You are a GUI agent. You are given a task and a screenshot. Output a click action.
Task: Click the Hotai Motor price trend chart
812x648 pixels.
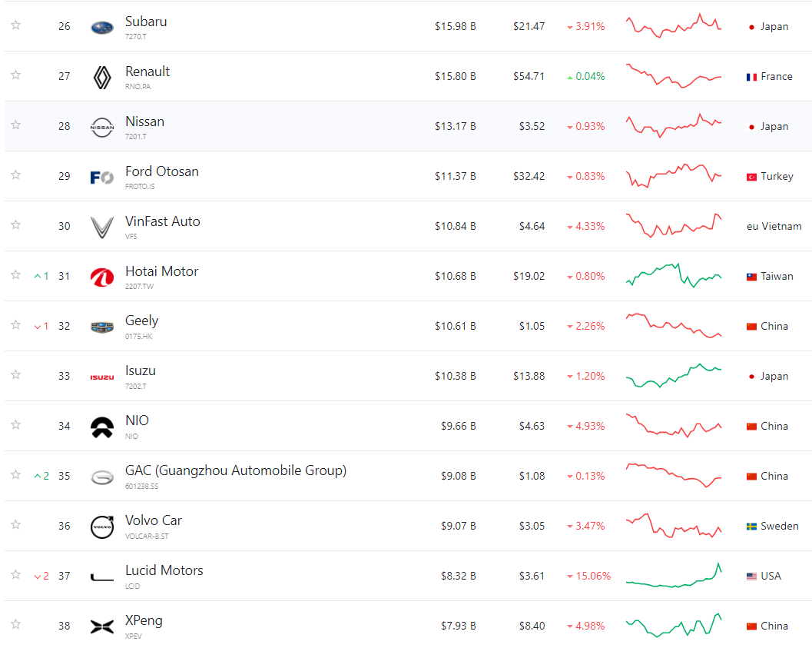[x=674, y=275]
